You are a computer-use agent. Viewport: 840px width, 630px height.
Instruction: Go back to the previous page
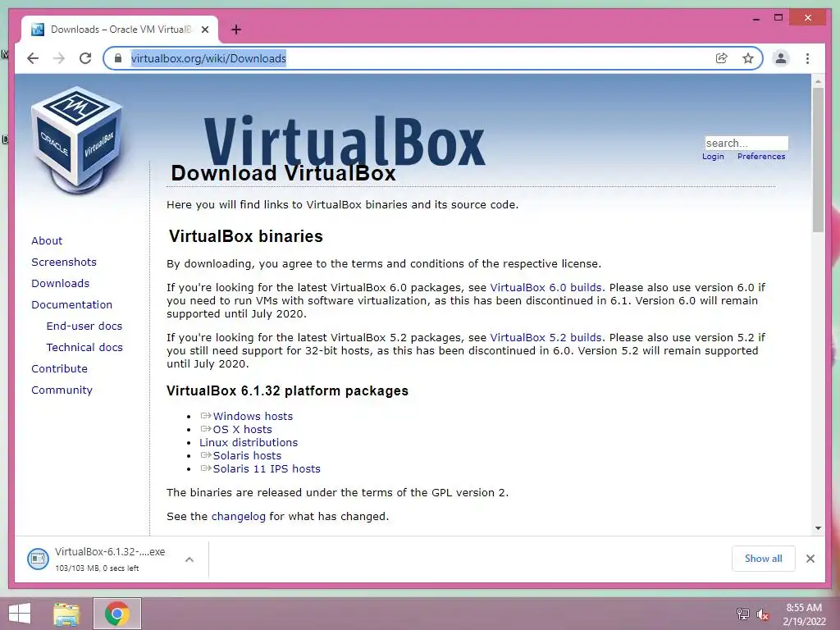[x=33, y=58]
